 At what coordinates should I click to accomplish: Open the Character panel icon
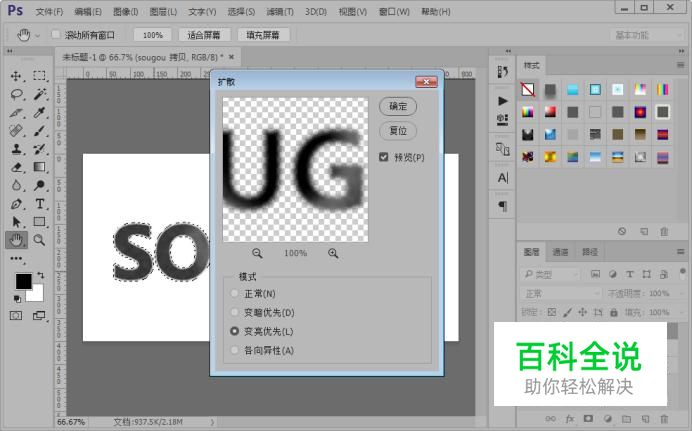[502, 178]
